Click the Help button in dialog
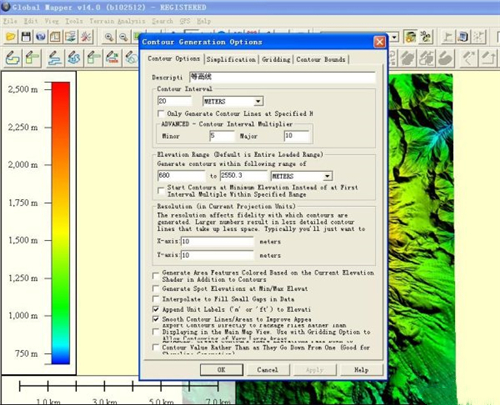Screen dimensions: 500x405 coord(361,370)
